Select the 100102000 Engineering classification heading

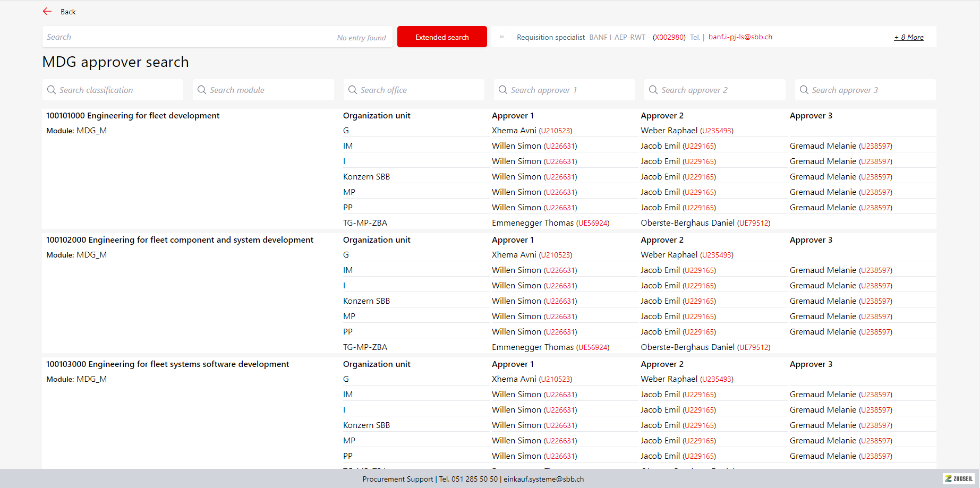click(x=180, y=240)
